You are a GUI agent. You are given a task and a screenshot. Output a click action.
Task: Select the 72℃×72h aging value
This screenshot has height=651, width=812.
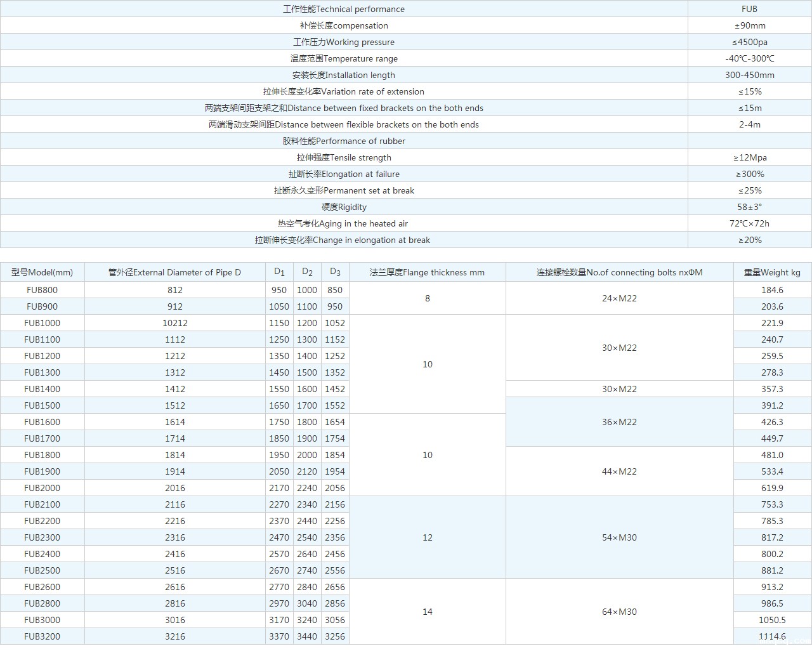(749, 223)
